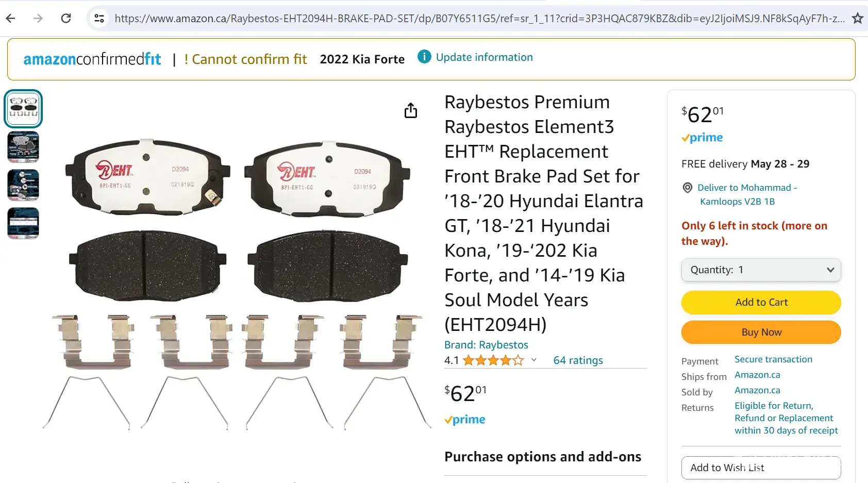Open the Brand: Raybestos link
868x483 pixels.
(486, 345)
